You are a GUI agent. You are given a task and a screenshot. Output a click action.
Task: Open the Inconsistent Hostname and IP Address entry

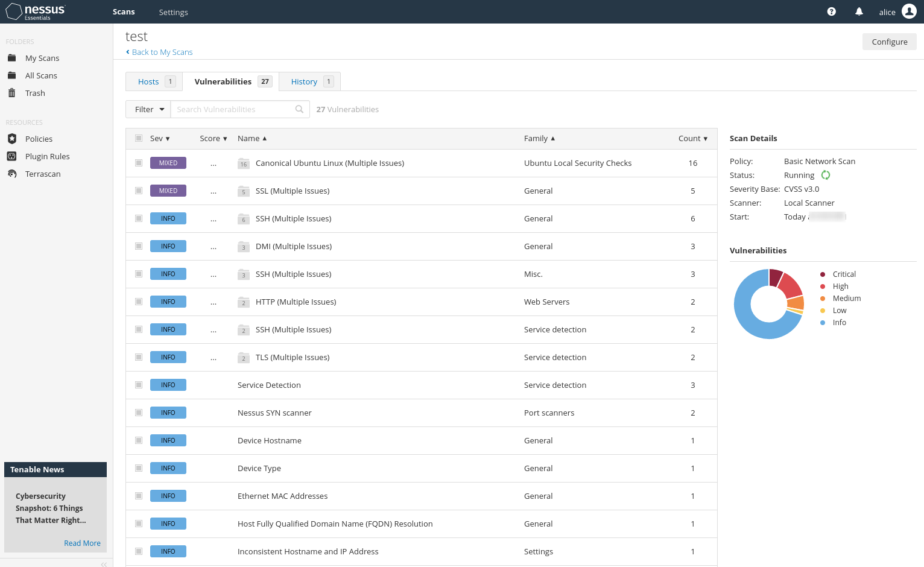308,551
